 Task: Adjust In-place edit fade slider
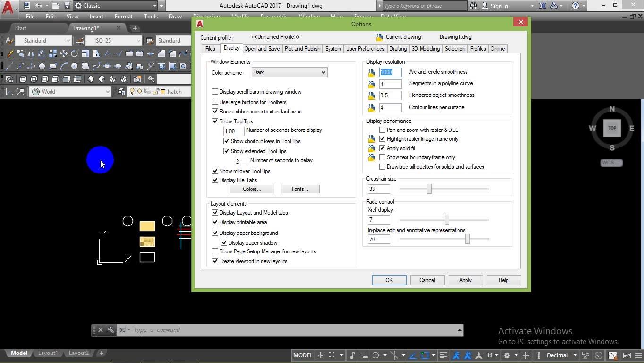[x=467, y=239]
